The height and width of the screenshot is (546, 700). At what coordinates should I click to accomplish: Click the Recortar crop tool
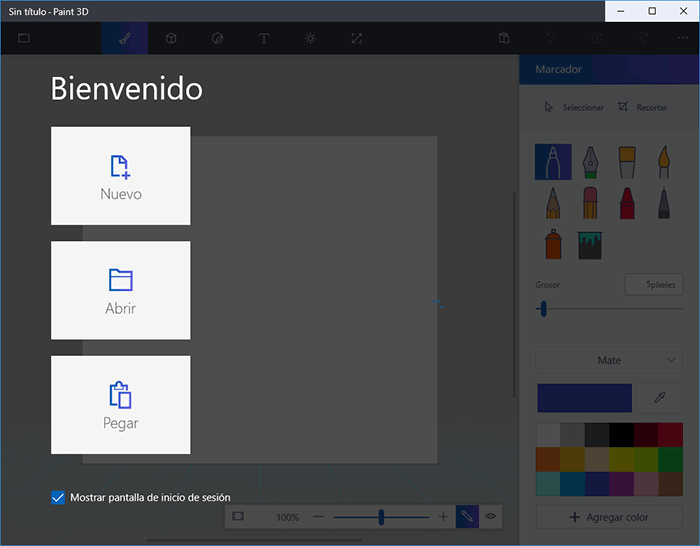click(x=642, y=107)
